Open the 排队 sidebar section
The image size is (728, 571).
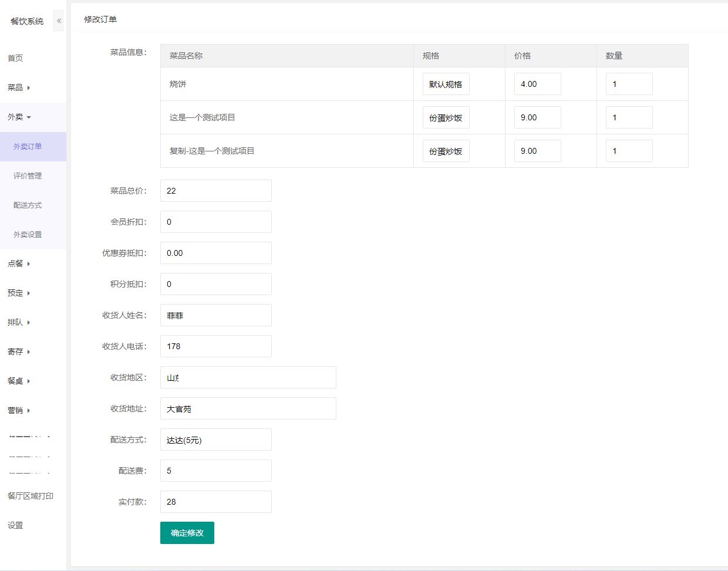pyautogui.click(x=19, y=322)
